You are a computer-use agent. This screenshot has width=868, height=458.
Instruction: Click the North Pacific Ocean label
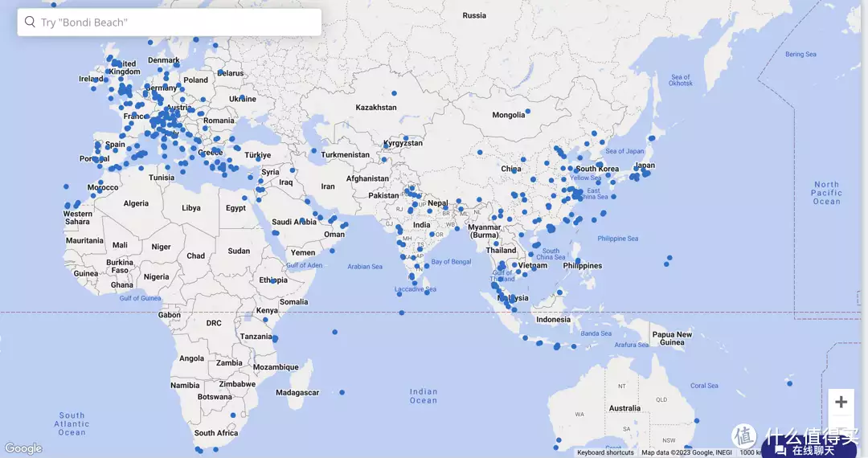tap(826, 193)
